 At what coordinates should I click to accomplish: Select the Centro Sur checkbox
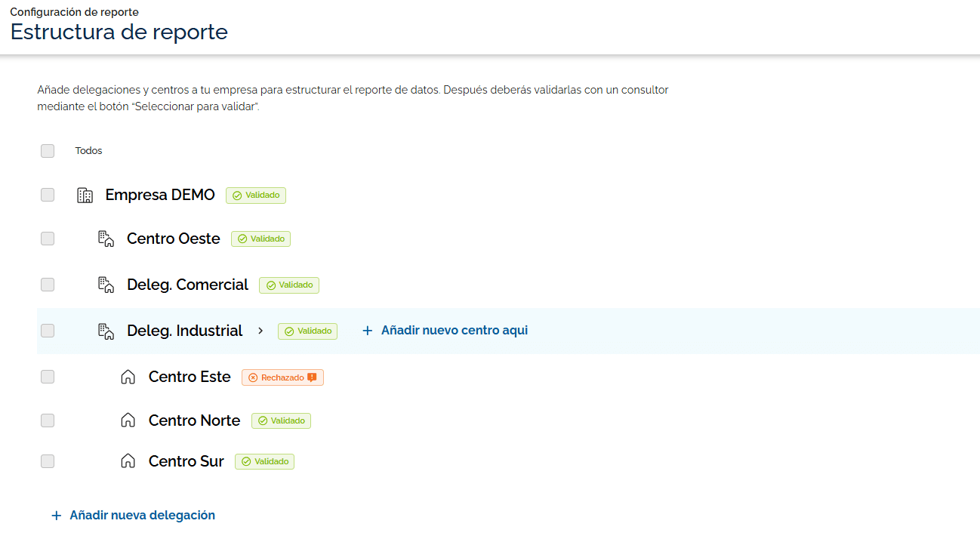(48, 461)
